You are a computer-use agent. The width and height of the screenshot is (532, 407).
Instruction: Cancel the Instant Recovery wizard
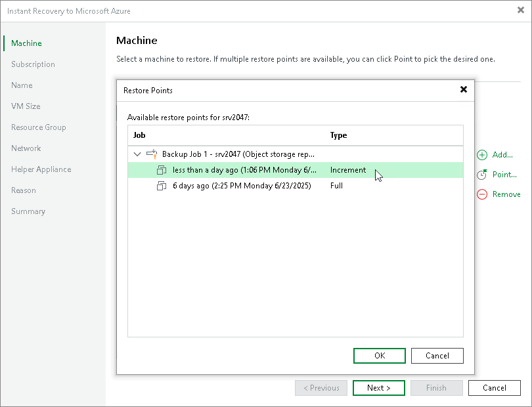(495, 388)
